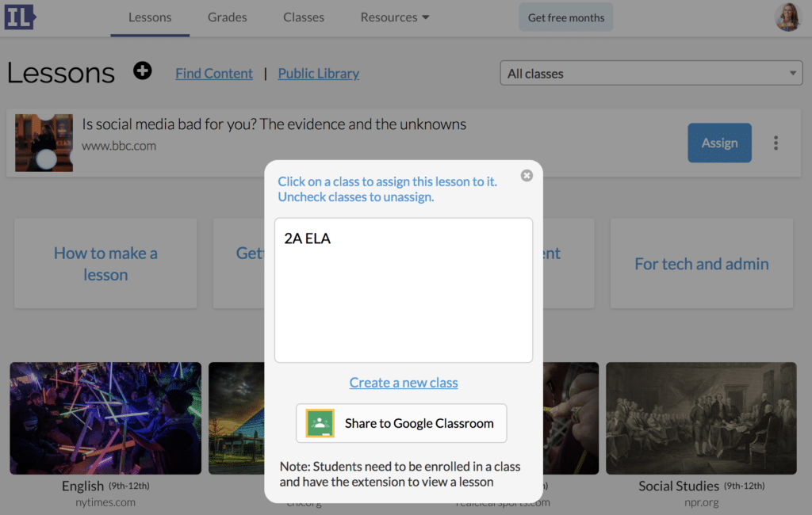Screen dimensions: 812x515
Task: Switch to the Grades tab
Action: tap(227, 17)
